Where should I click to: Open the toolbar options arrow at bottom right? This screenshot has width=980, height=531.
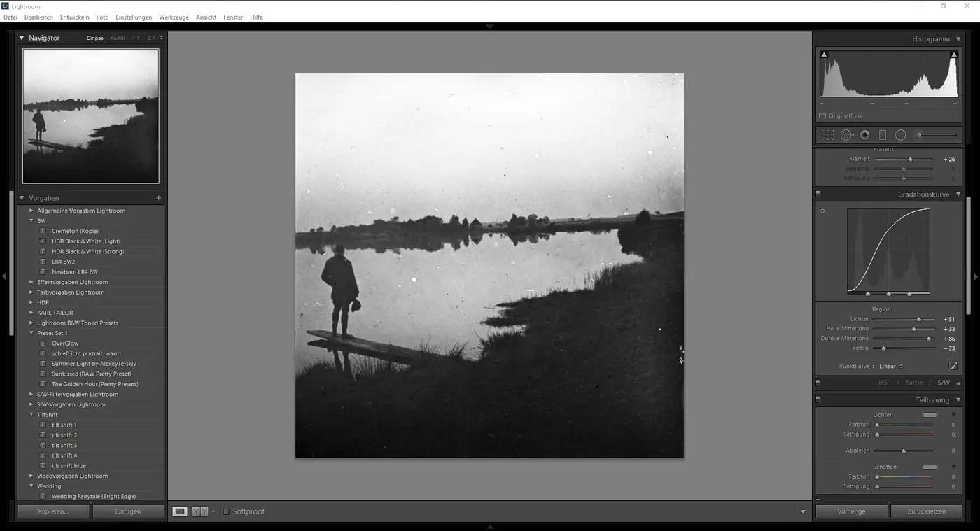click(x=803, y=512)
